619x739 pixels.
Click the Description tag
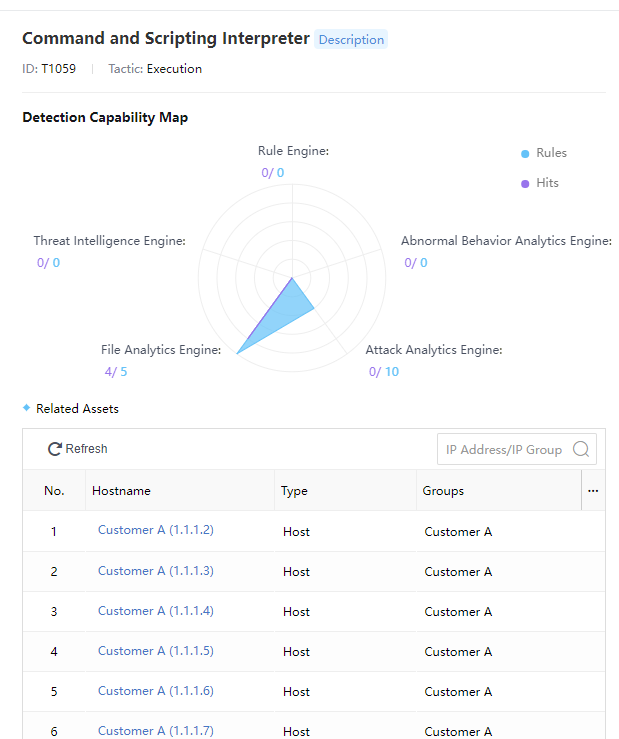tap(351, 40)
